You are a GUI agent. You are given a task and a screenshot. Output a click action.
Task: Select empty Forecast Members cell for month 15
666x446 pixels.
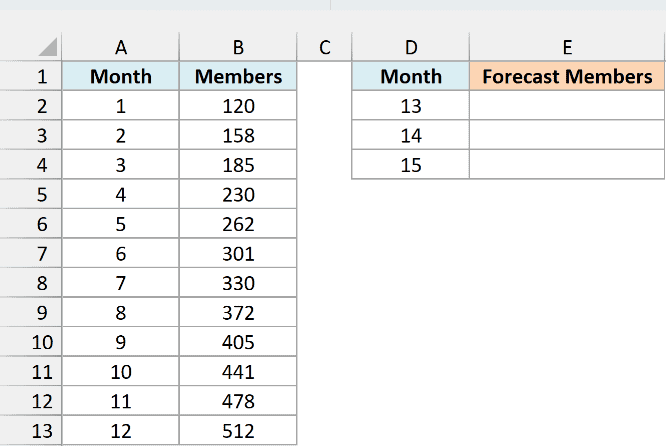tap(567, 164)
